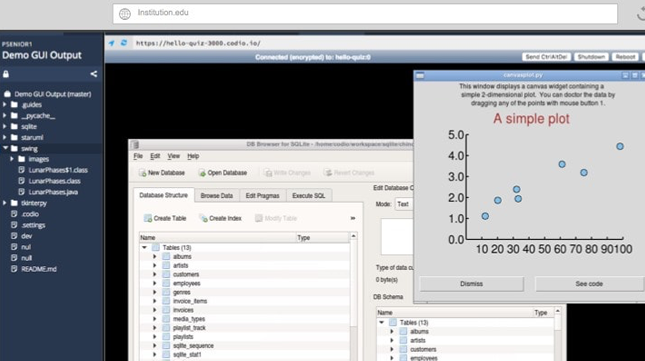Click the See code button

tap(589, 284)
